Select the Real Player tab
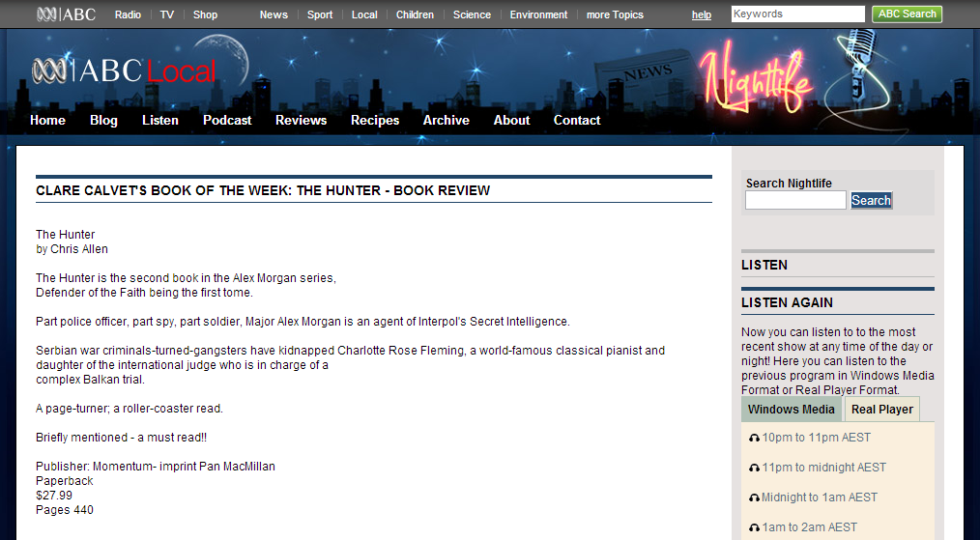 pyautogui.click(x=881, y=410)
